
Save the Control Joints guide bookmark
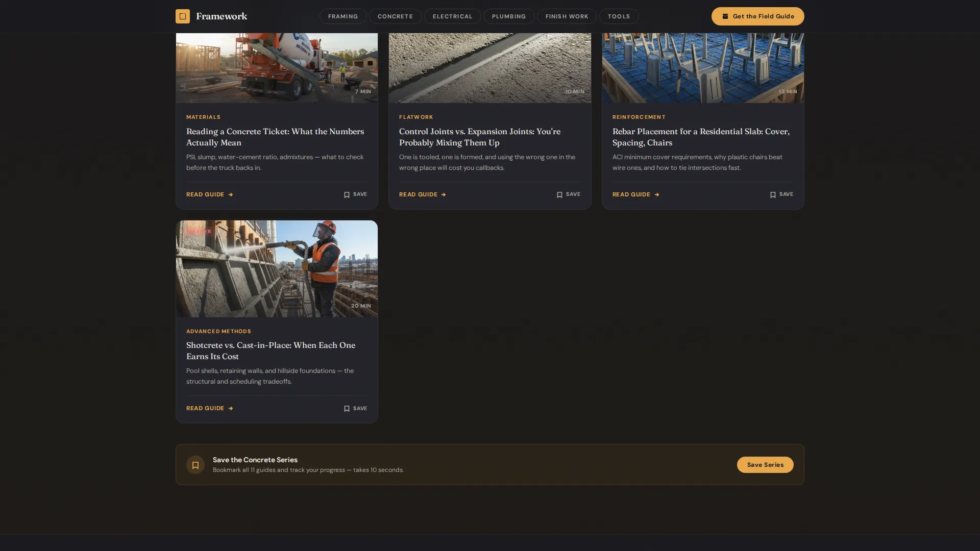[x=568, y=194]
